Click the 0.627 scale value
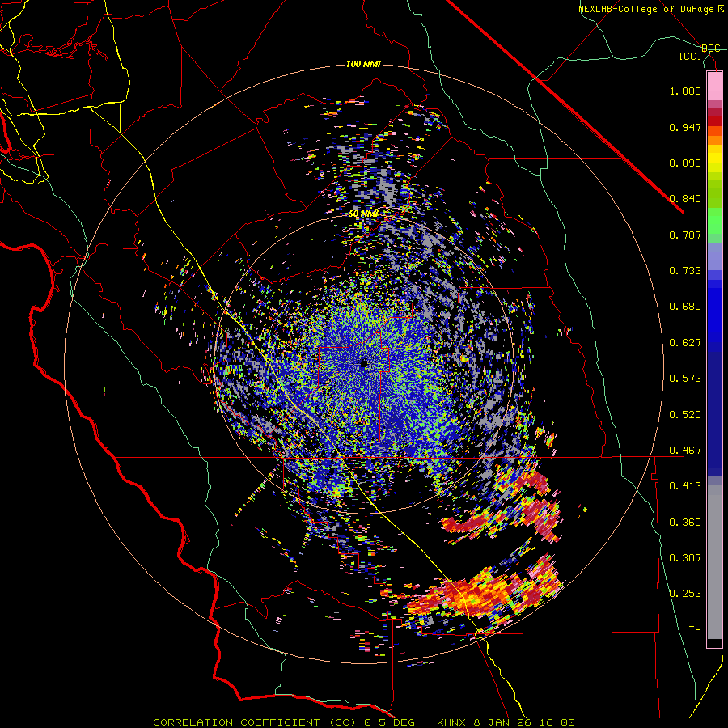This screenshot has width=728, height=728. pos(685,343)
